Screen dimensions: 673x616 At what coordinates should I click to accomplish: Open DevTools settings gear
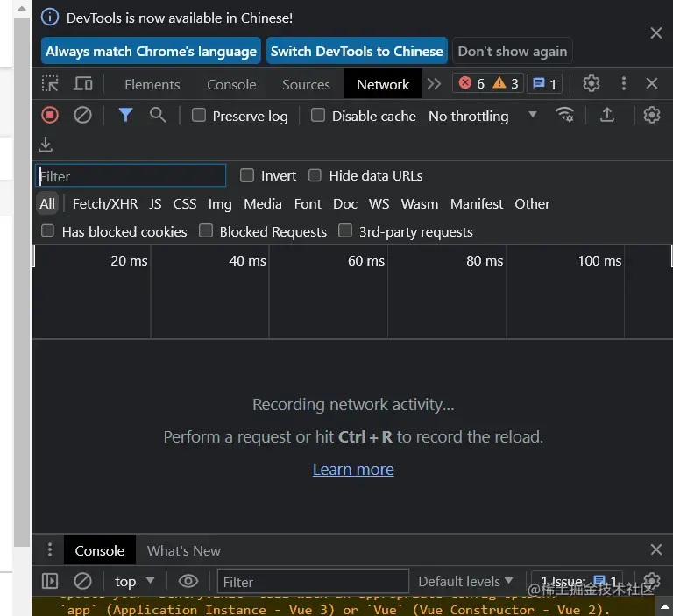pos(591,84)
